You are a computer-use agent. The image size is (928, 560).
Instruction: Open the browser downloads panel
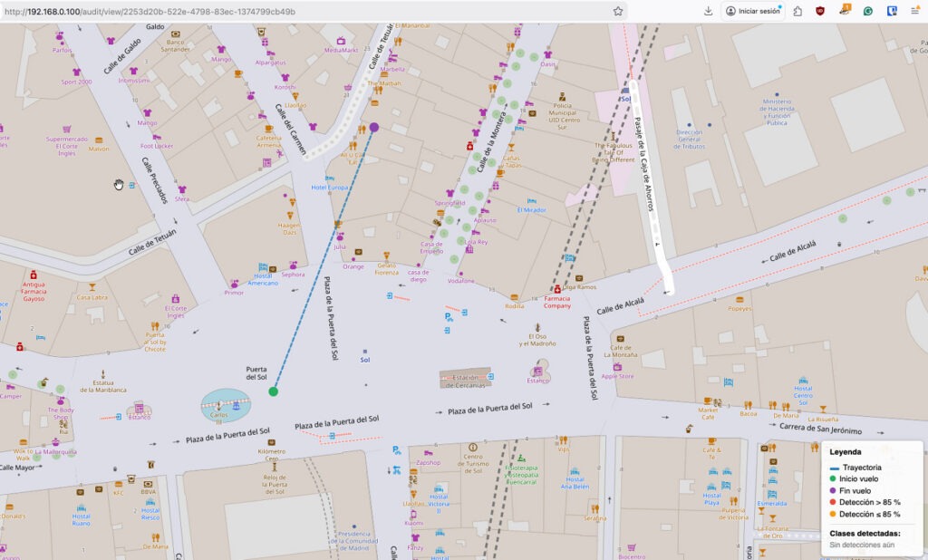[708, 11]
